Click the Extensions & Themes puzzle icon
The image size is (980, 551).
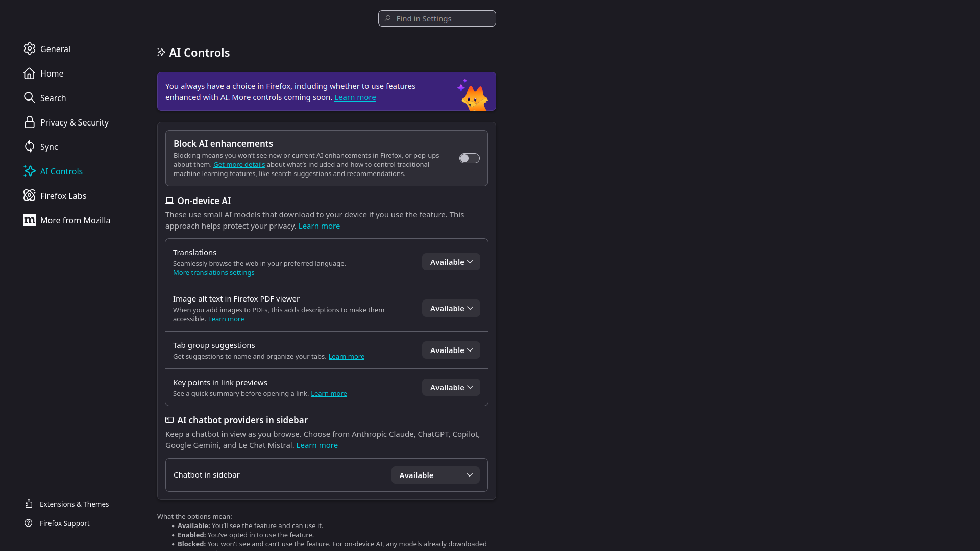pos(29,504)
